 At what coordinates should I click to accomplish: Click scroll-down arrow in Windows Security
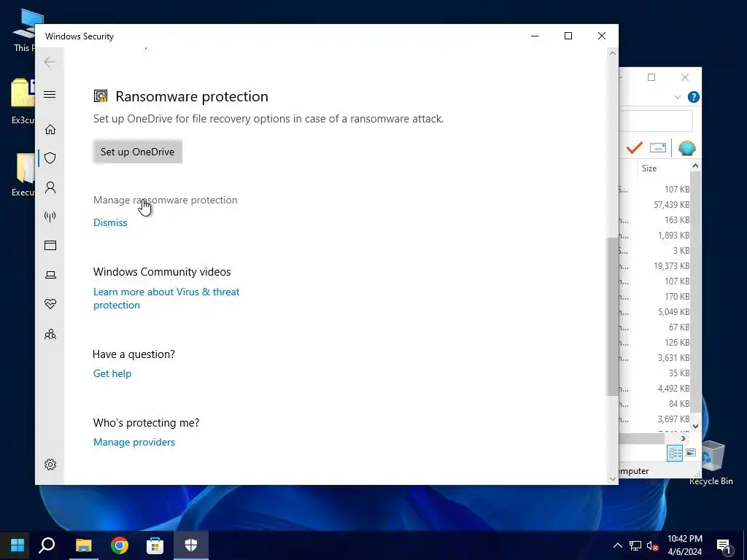click(x=613, y=479)
